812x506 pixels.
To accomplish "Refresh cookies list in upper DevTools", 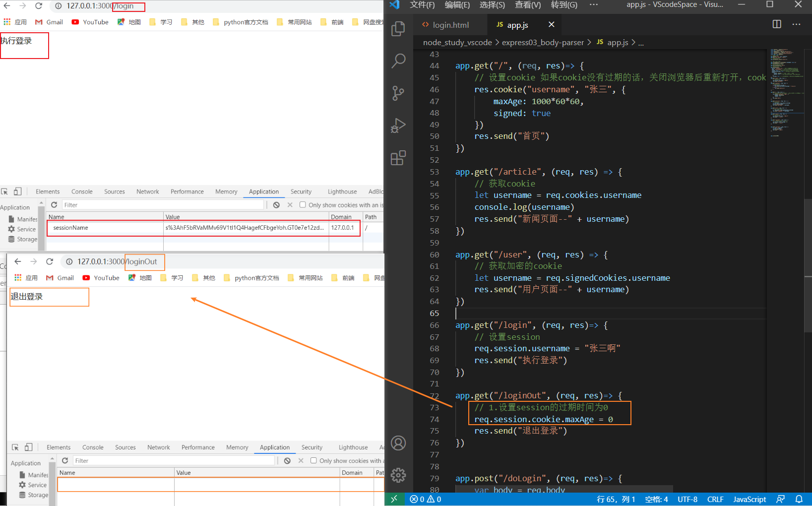I will pos(54,205).
